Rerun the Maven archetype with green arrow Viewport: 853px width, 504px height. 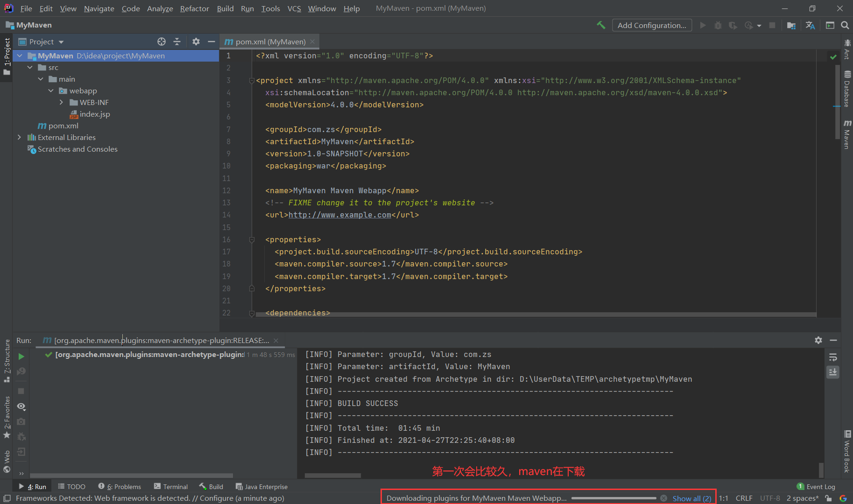tap(21, 357)
